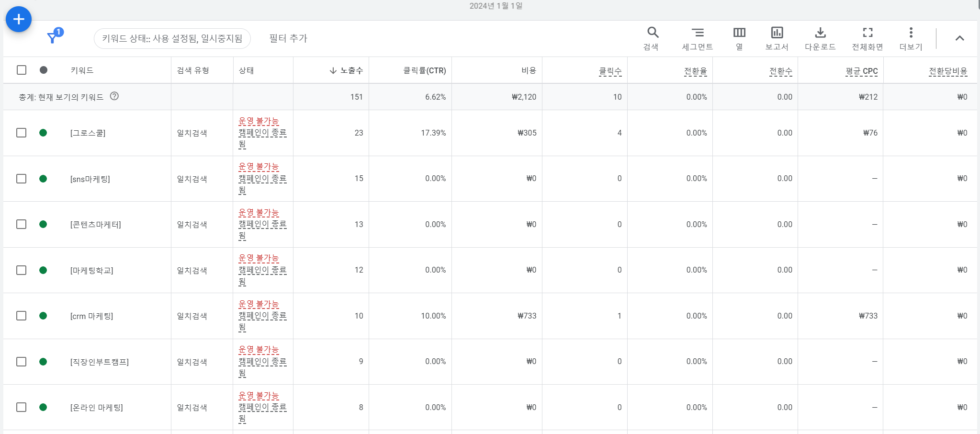Open the 검색 search tool
Image resolution: width=980 pixels, height=434 pixels.
pyautogui.click(x=653, y=38)
